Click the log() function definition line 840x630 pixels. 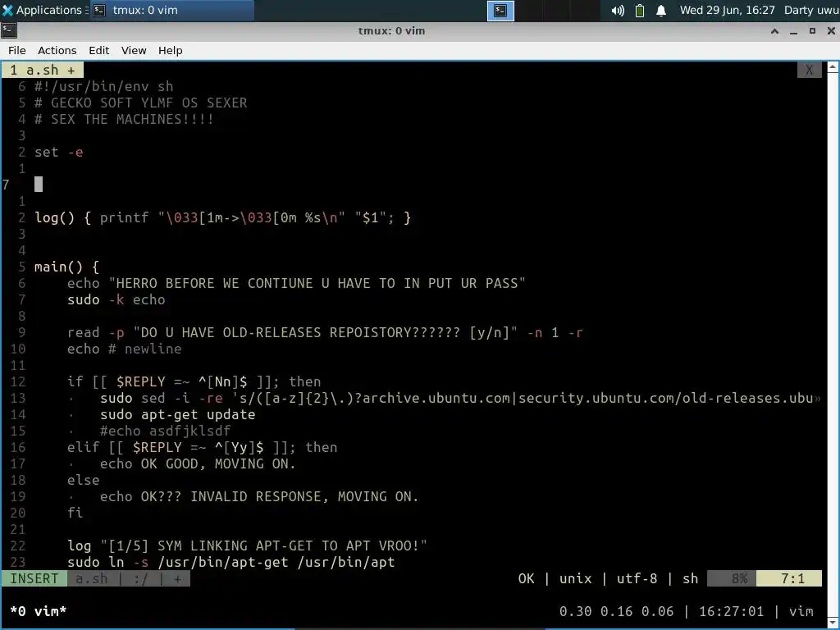point(223,217)
